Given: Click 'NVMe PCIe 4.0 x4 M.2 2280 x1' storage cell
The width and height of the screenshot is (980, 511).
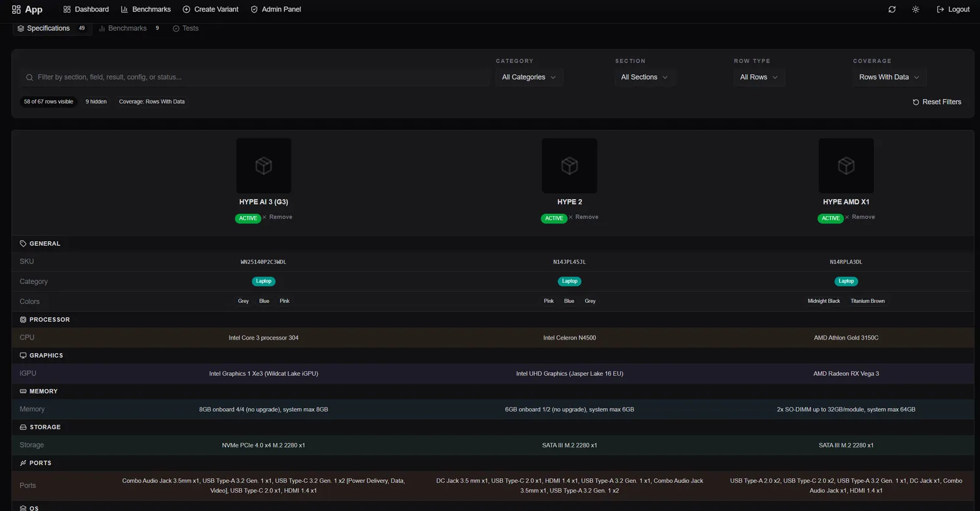Looking at the screenshot, I should (263, 446).
